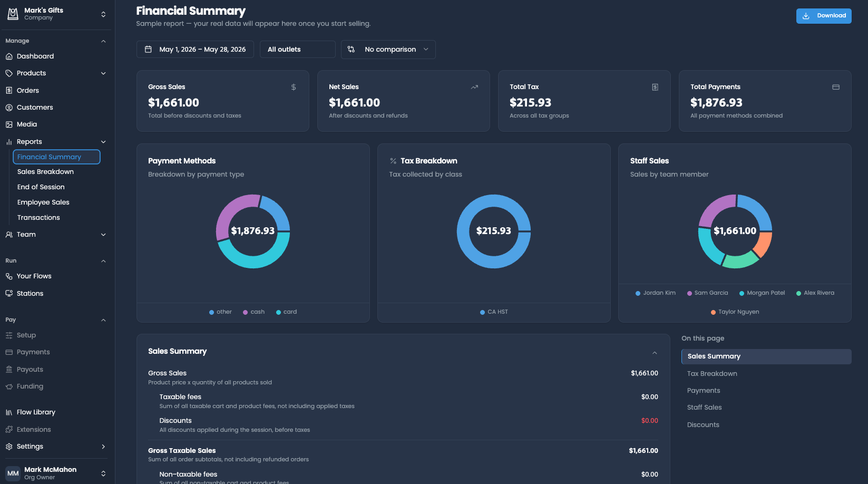Screen dimensions: 868x484
Task: Jump to Tax Breakdown in page outline
Action: [x=712, y=374]
